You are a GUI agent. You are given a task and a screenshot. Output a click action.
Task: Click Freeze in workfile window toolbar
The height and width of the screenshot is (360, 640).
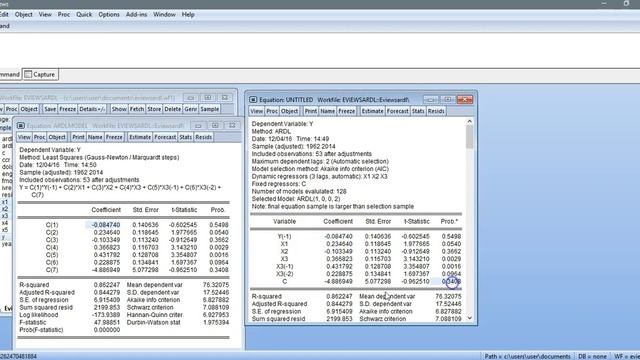[68, 109]
